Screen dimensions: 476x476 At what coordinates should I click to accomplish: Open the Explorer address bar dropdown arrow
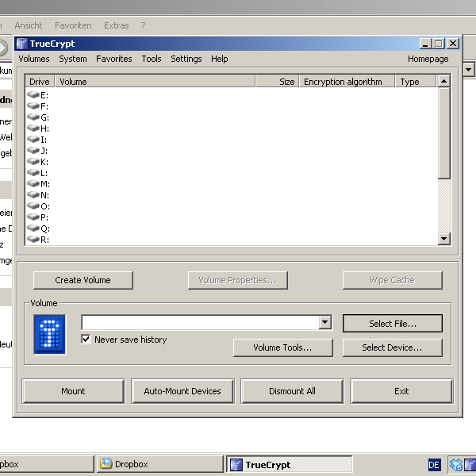click(468, 70)
